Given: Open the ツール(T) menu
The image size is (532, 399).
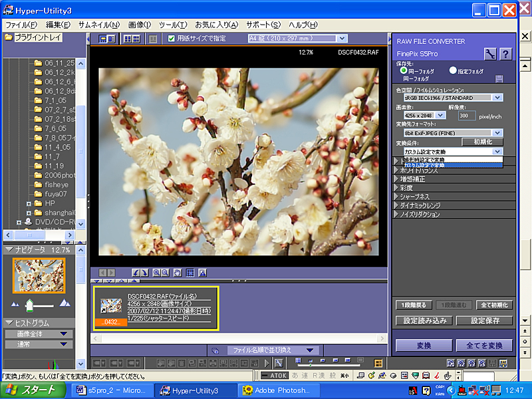Looking at the screenshot, I should pos(173,25).
